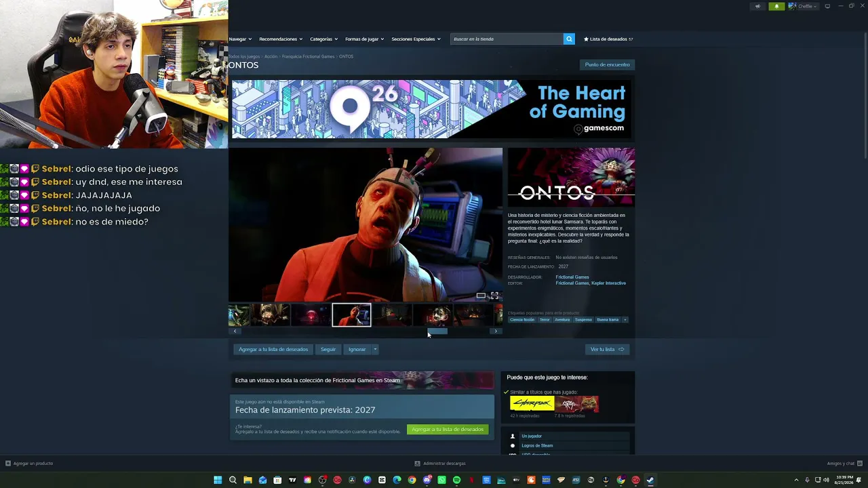This screenshot has height=488, width=868.
Task: Open the account profile dropdown
Action: pyautogui.click(x=804, y=6)
